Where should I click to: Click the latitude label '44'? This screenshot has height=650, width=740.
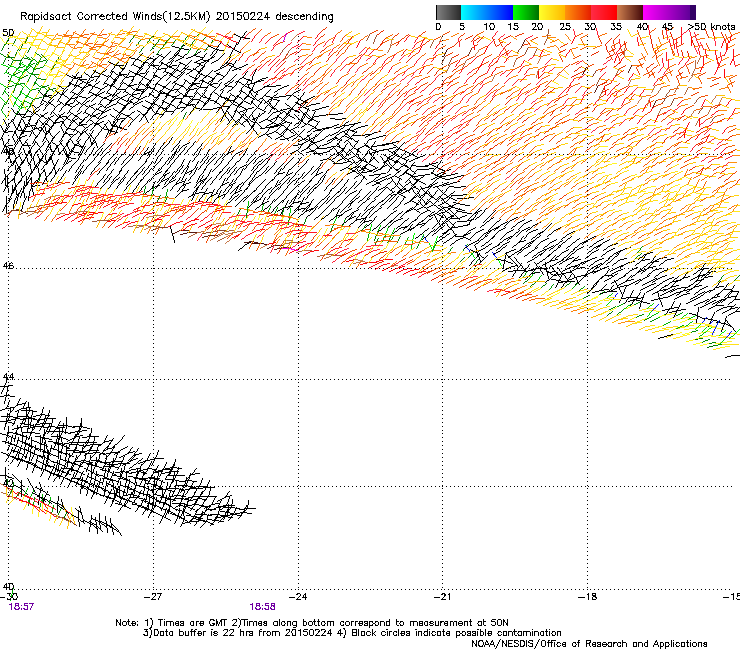8,377
